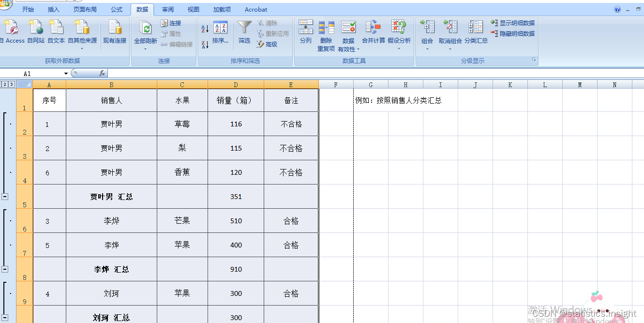The image size is (644, 323).
Task: Open the Name Box dropdown
Action: [66, 74]
